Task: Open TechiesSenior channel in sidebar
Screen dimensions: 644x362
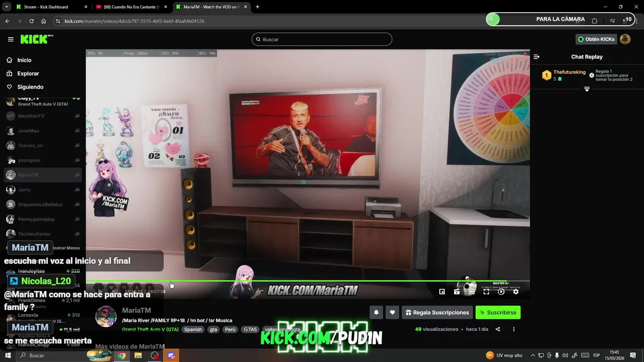Action: click(43, 234)
